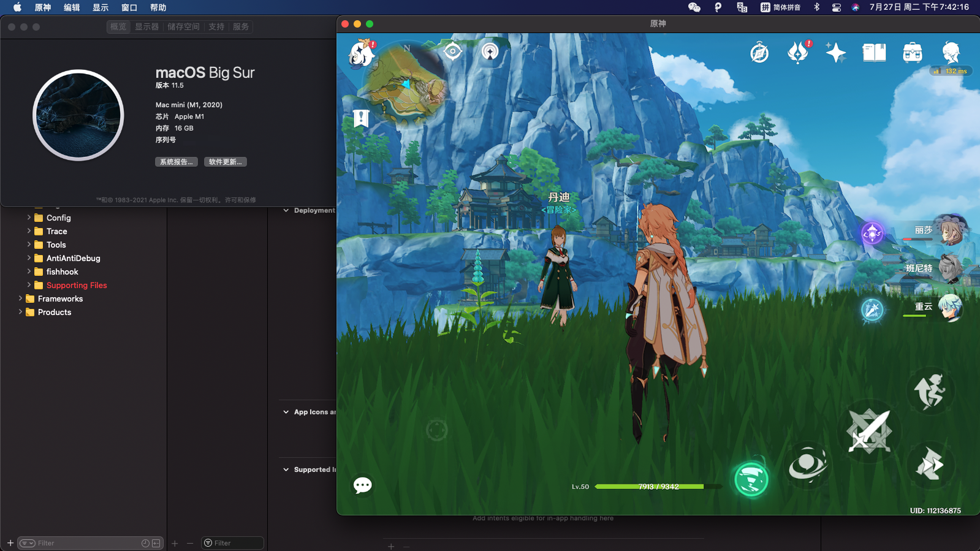Switch to 显示器 tab
980x551 pixels.
click(146, 26)
